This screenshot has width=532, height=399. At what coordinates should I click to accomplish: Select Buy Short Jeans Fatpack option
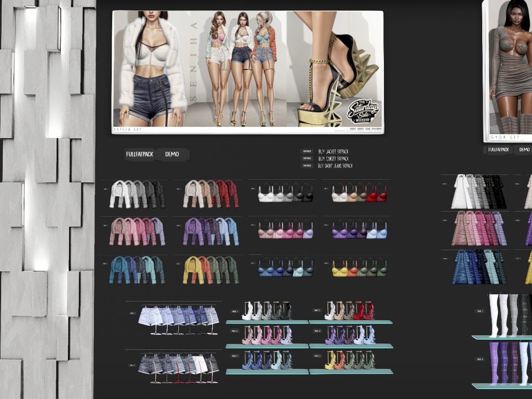click(x=335, y=166)
